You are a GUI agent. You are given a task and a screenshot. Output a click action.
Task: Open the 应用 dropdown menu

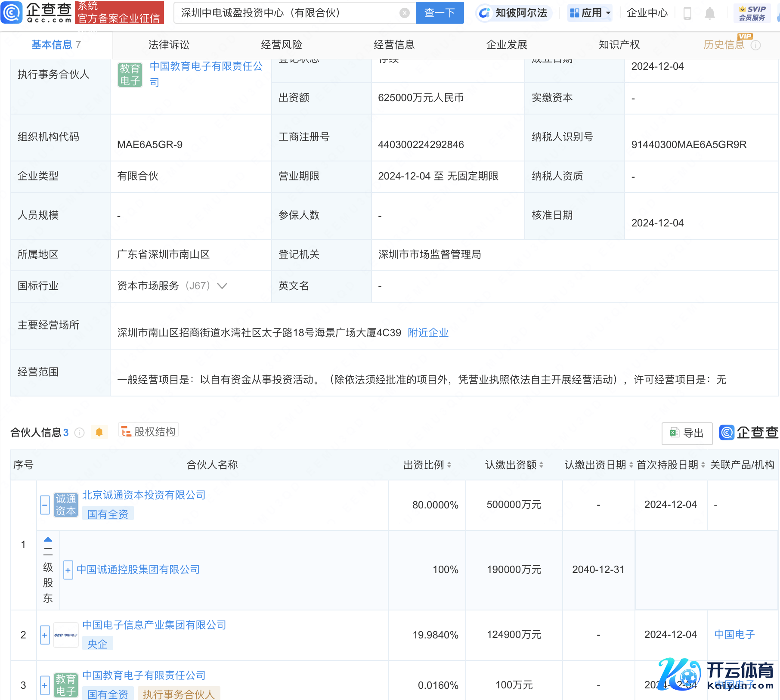[x=590, y=13]
